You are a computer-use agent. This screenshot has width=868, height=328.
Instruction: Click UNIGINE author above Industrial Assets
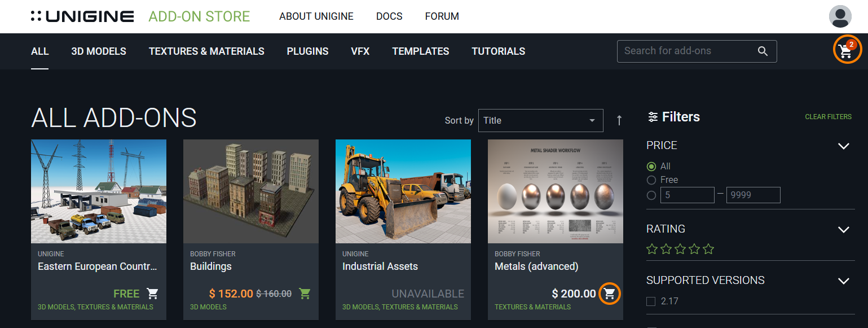(x=355, y=254)
